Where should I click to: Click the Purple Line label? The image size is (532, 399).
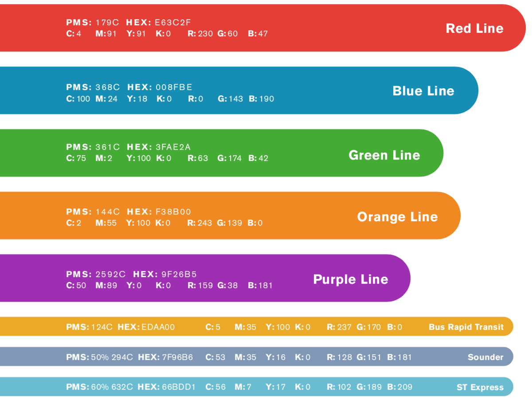(x=351, y=279)
